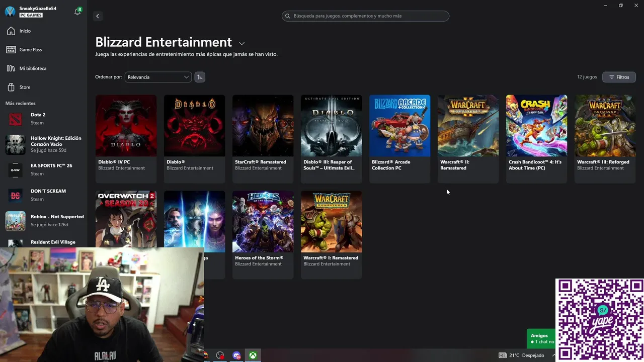Click the SneakyGazelle54 profile avatar
The image size is (644, 362).
pyautogui.click(x=10, y=12)
